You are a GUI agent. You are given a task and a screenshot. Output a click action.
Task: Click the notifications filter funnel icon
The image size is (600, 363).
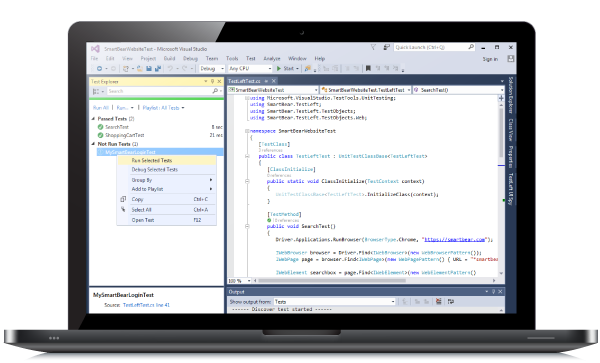click(373, 47)
